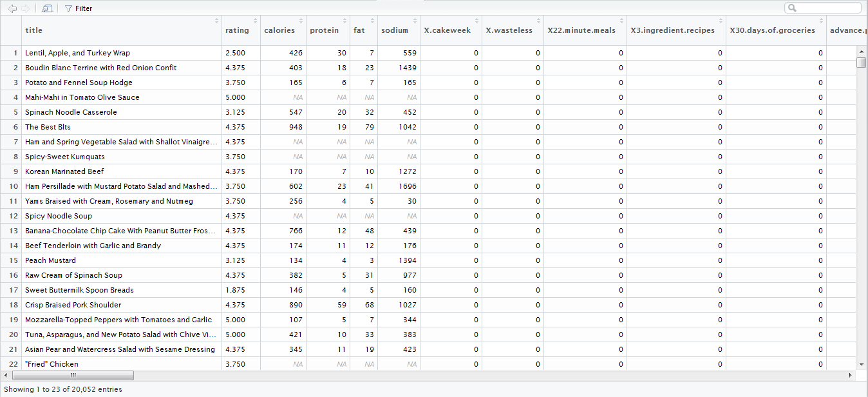Show data in new window icon
This screenshot has height=397, width=868.
click(46, 8)
